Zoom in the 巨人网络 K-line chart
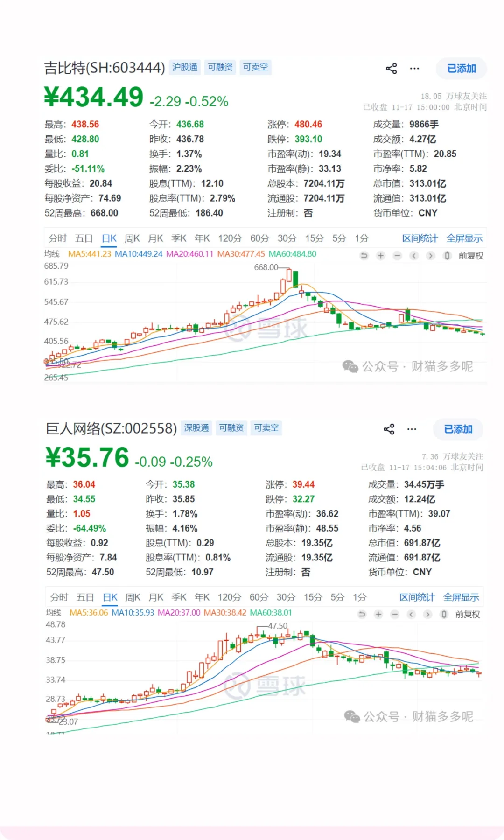 [378, 614]
